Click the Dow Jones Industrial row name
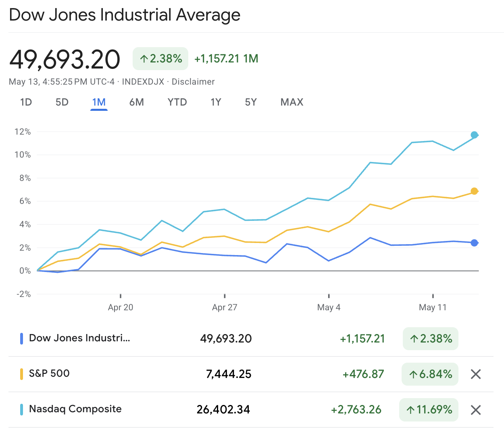504x436 pixels. (x=79, y=338)
